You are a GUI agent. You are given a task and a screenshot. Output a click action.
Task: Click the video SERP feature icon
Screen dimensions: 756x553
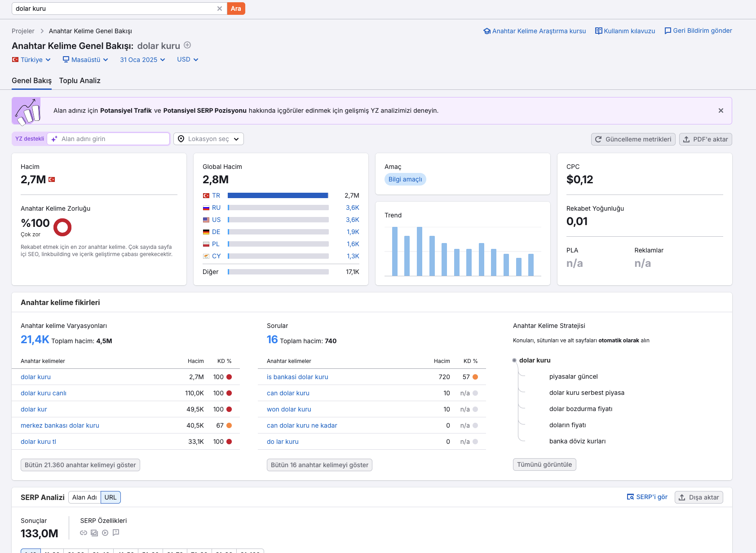pos(105,533)
